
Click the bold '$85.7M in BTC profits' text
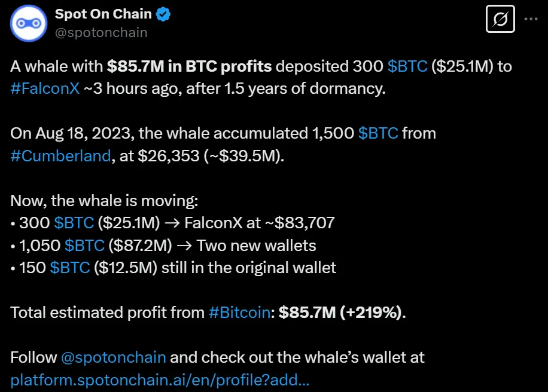click(190, 66)
